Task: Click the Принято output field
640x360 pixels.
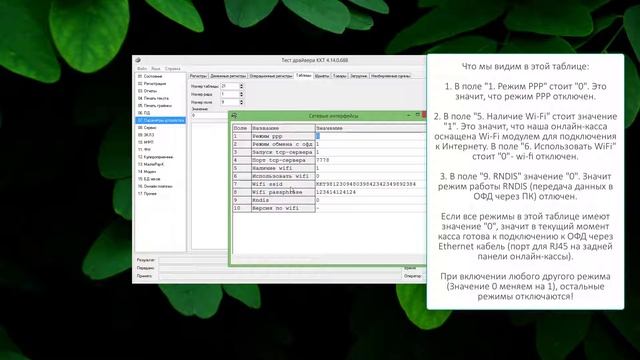Action: 281,276
